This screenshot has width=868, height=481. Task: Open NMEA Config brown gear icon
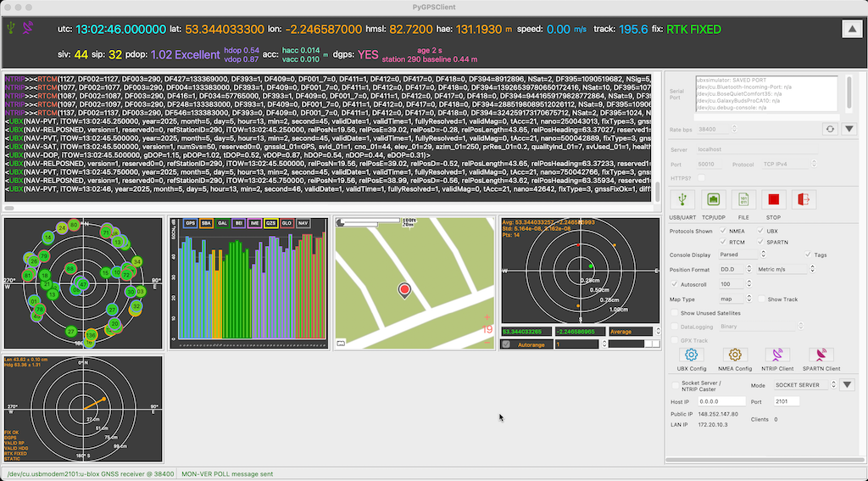[x=735, y=355]
